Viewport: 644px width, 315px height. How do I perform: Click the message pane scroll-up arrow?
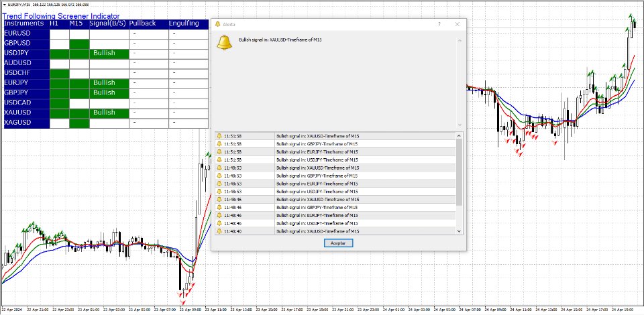tap(460, 40)
